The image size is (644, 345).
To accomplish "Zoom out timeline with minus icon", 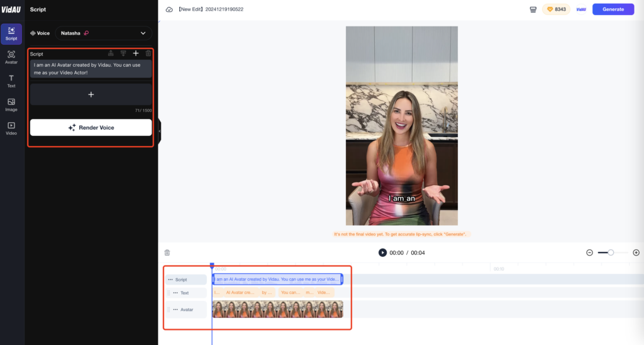I will coord(589,252).
